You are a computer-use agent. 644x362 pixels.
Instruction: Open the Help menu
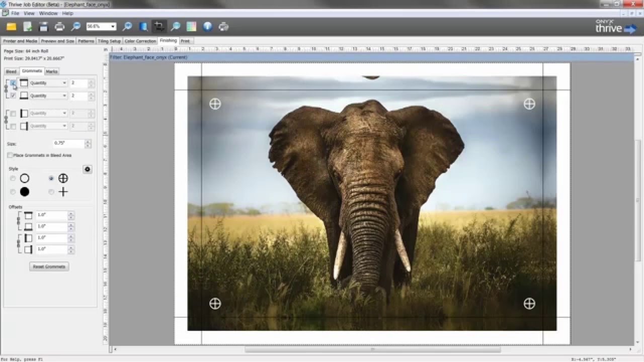pyautogui.click(x=68, y=13)
